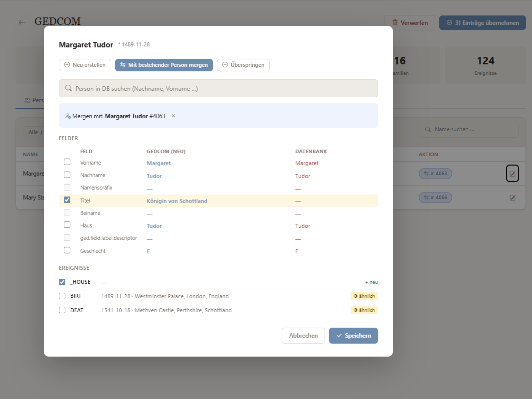Viewport: 532px width, 399px height.
Task: Focus the Person in DB suchen field
Action: coord(218,88)
